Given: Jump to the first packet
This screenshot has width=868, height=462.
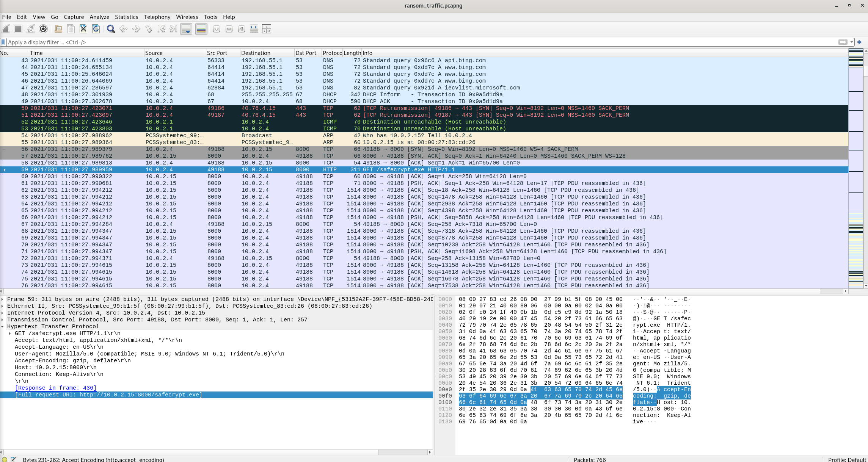Looking at the screenshot, I should (x=161, y=29).
